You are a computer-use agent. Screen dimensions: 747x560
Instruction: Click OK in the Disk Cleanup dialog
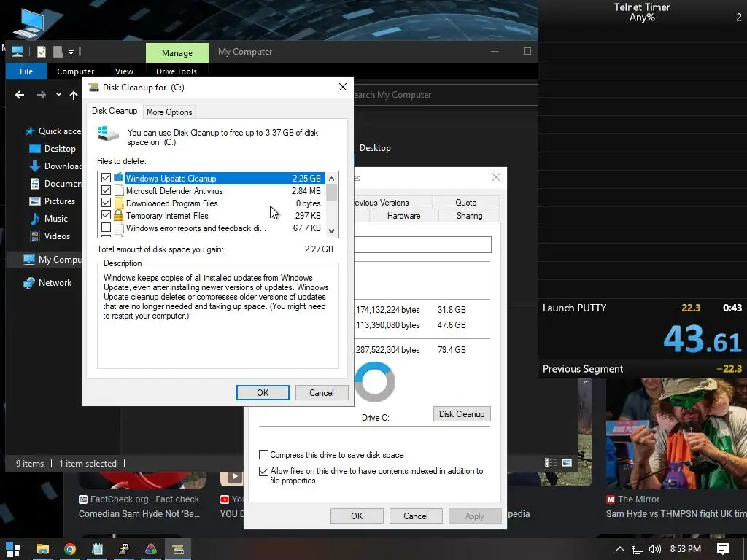263,392
